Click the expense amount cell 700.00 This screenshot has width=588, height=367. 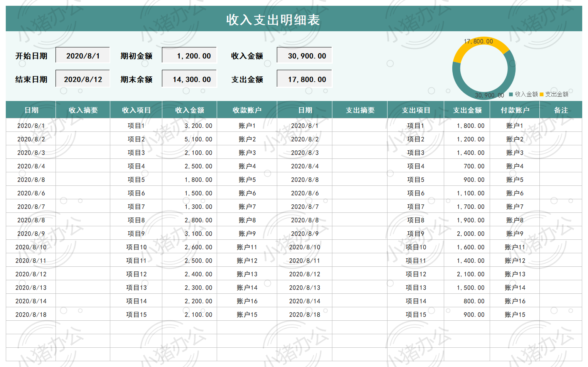point(467,166)
